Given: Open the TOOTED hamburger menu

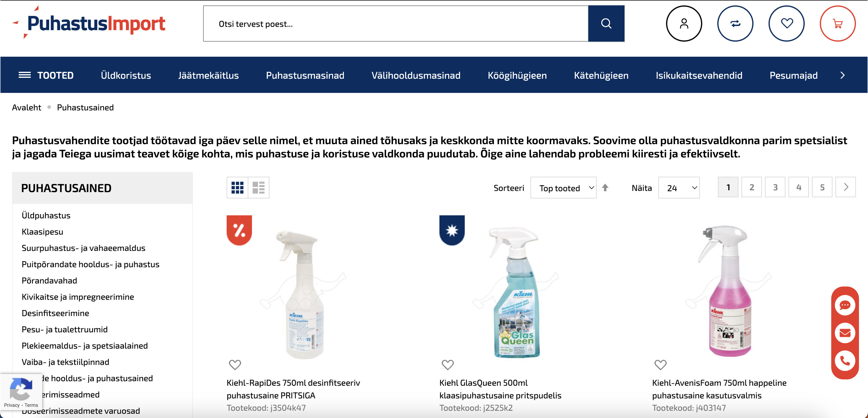Looking at the screenshot, I should (46, 75).
